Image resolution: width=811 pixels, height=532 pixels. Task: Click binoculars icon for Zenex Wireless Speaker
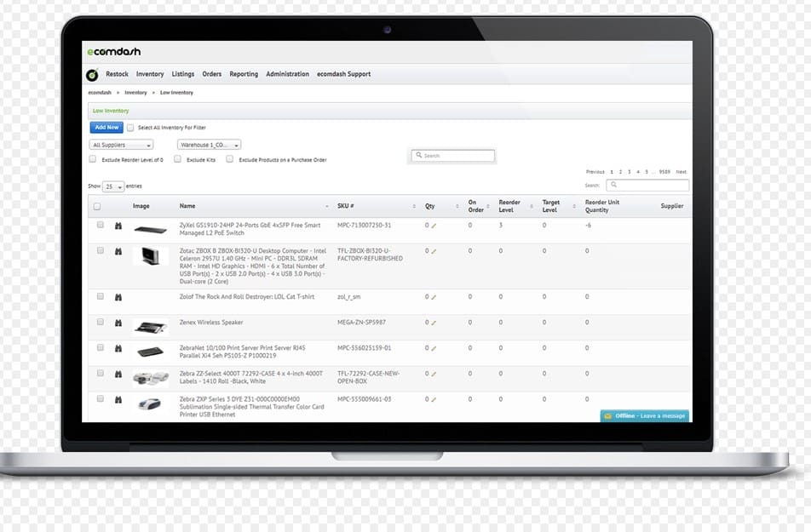[118, 323]
